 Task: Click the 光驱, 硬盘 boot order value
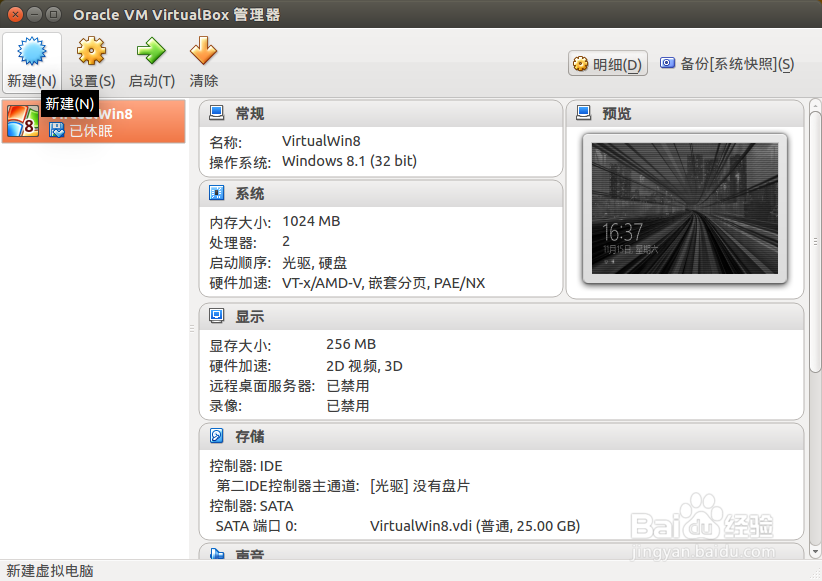(x=314, y=262)
